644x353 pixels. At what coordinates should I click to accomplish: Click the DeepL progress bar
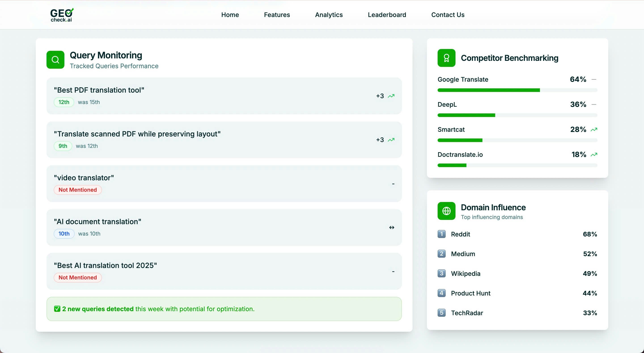pyautogui.click(x=517, y=115)
